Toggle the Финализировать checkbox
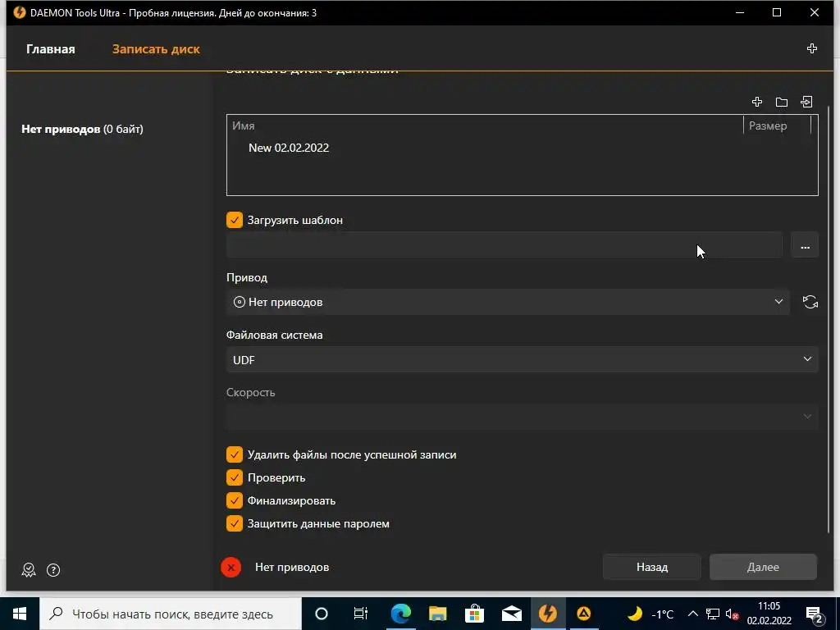840x630 pixels. pos(234,500)
